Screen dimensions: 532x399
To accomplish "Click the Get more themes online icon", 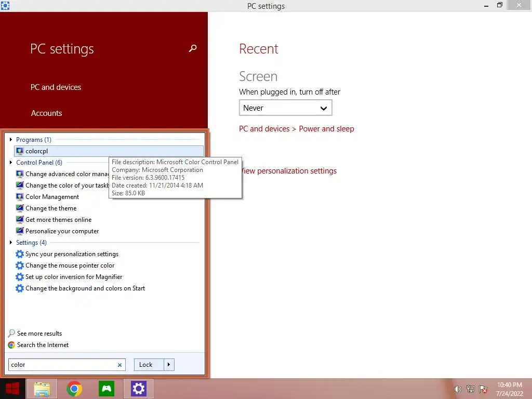I will [x=20, y=220].
